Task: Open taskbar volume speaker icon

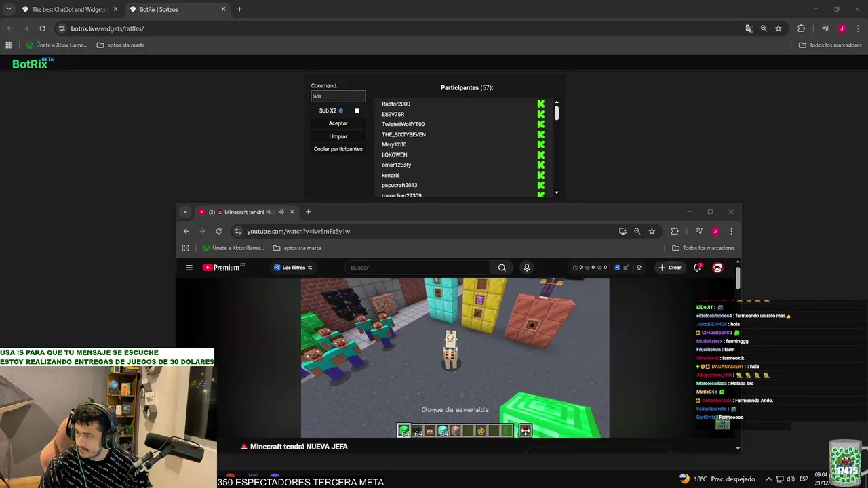Action: click(x=791, y=479)
